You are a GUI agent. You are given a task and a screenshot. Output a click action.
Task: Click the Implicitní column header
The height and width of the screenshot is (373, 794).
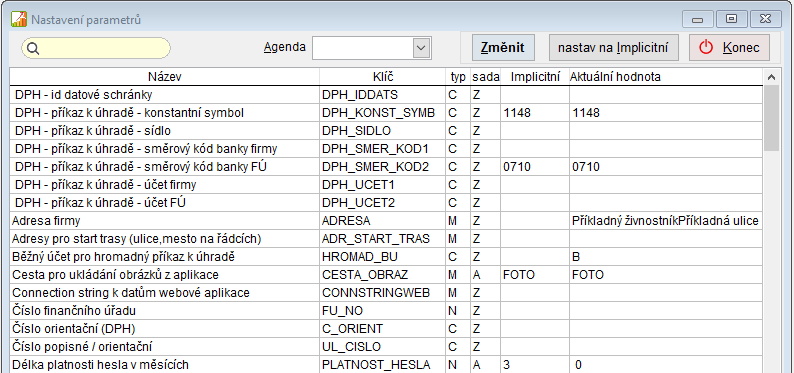pyautogui.click(x=535, y=77)
